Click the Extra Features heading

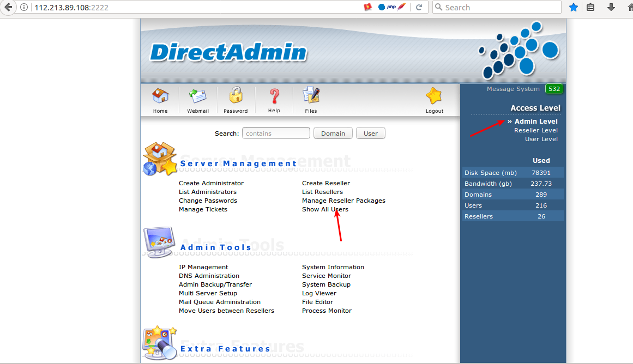click(225, 349)
